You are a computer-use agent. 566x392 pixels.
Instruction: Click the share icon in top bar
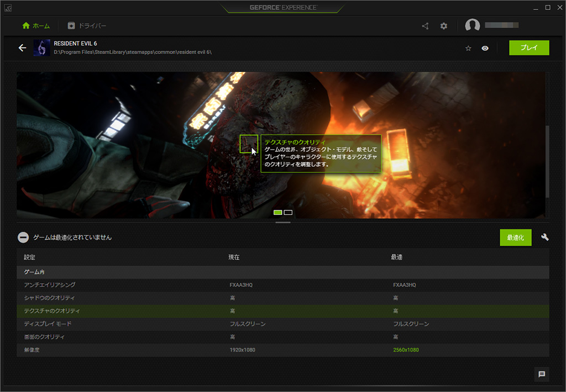tap(425, 26)
